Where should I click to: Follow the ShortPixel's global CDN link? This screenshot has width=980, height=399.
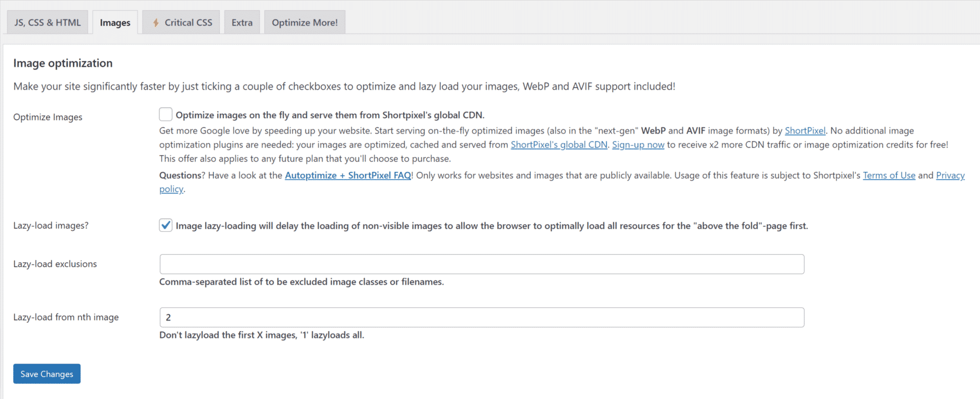pos(559,144)
